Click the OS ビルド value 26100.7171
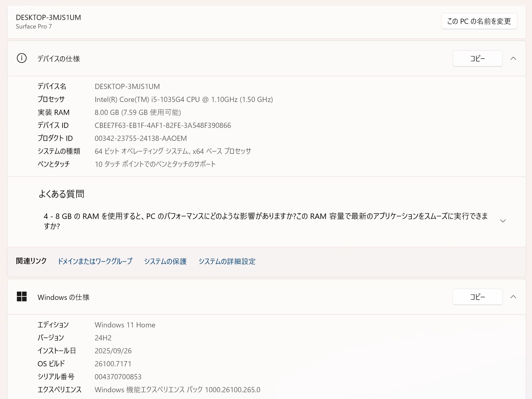This screenshot has width=532, height=399. [x=113, y=364]
